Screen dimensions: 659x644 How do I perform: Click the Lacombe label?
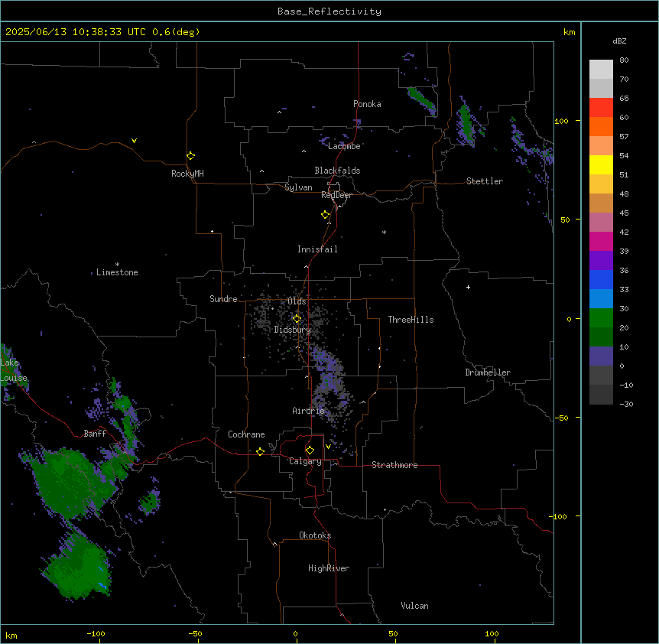click(344, 146)
